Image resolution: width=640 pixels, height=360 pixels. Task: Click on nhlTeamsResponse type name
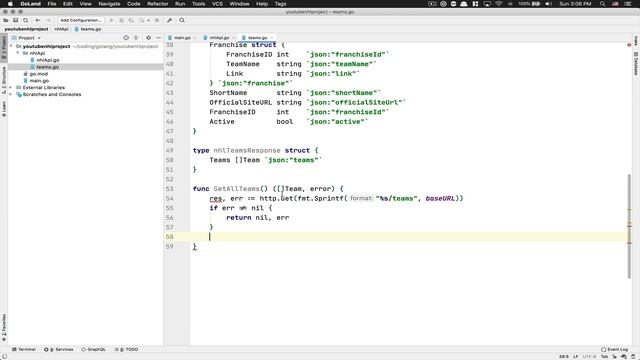point(247,151)
